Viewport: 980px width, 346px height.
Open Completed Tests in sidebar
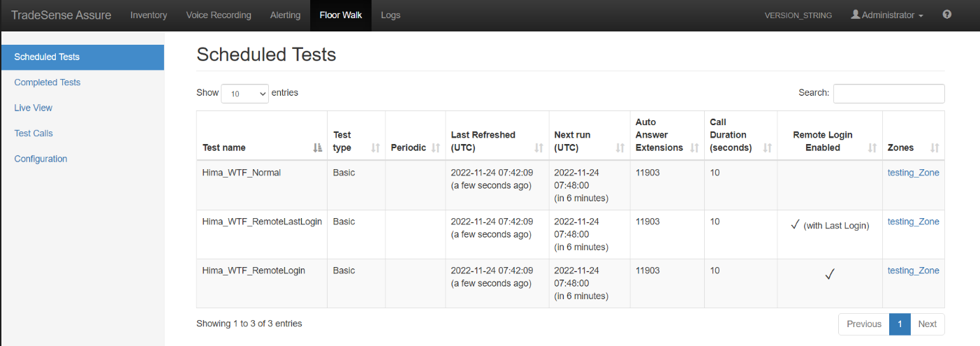[x=47, y=82]
